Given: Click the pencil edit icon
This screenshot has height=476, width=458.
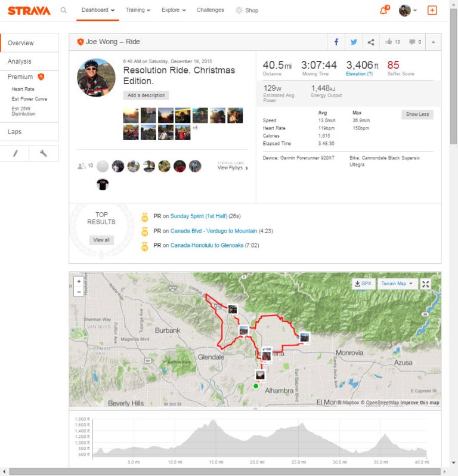Looking at the screenshot, I should (16, 153).
